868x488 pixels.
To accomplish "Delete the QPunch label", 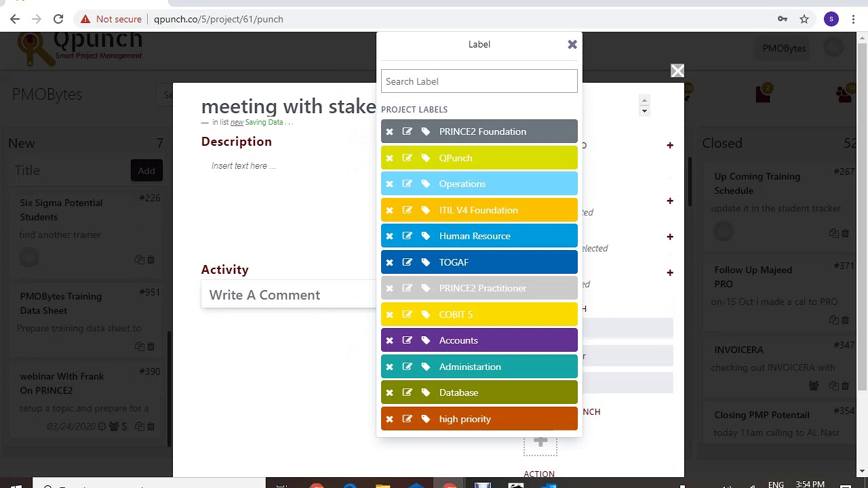I will tap(389, 158).
